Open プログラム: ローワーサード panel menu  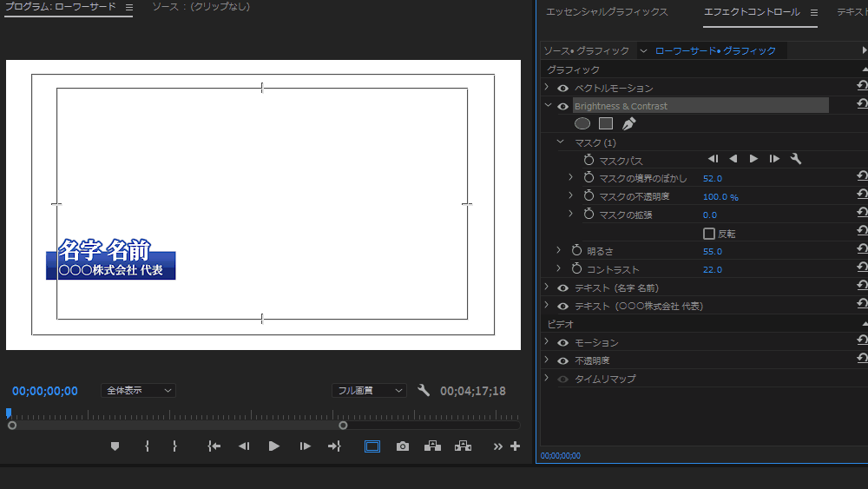(x=129, y=7)
